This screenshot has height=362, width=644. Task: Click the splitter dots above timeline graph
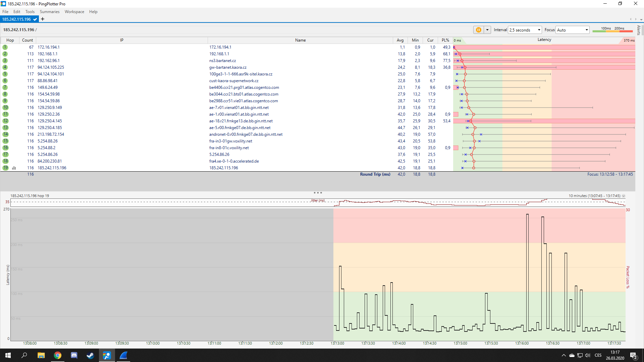[x=318, y=193]
